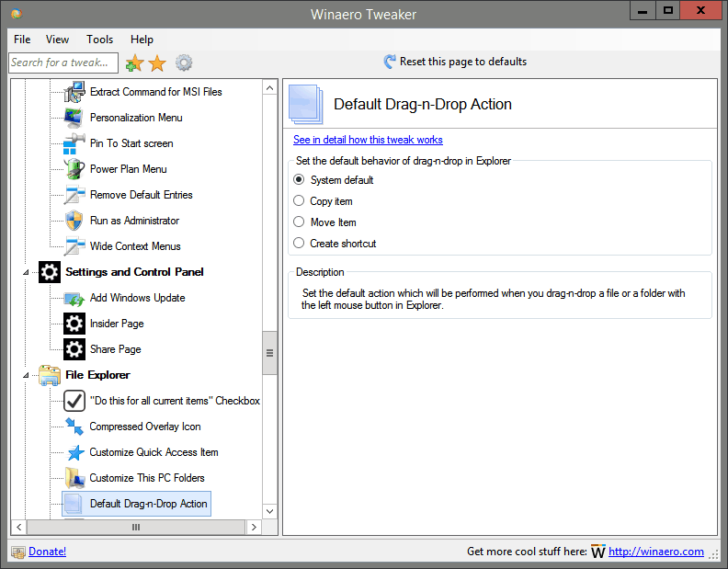The width and height of the screenshot is (728, 569).
Task: Click the Donate icon in status bar
Action: (x=18, y=552)
